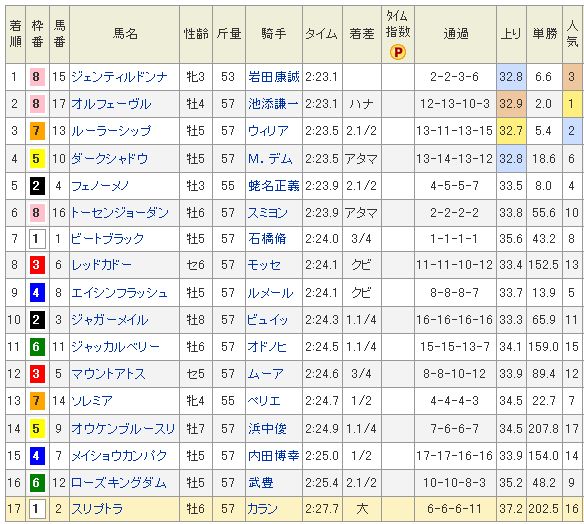
Task: Click the 騎手 column header
Action: coord(274,34)
